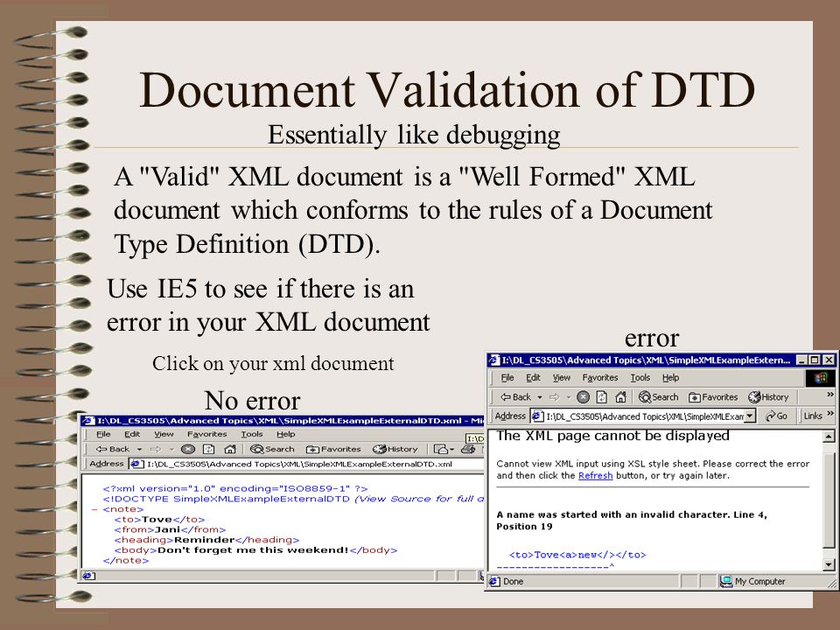
Task: Open File menu in the error window
Action: (x=507, y=378)
